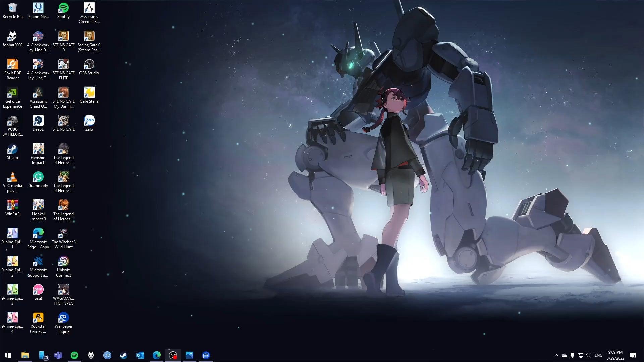Open Rockstar Games launcher shortcut
The width and height of the screenshot is (644, 362).
(x=38, y=323)
